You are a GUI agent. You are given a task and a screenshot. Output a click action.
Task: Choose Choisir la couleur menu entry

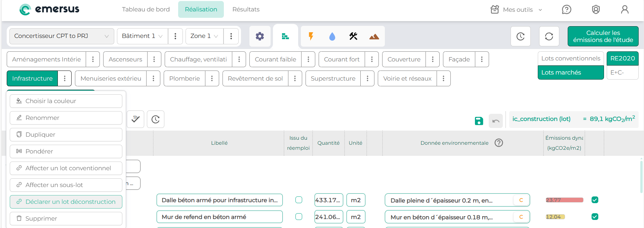tap(66, 101)
